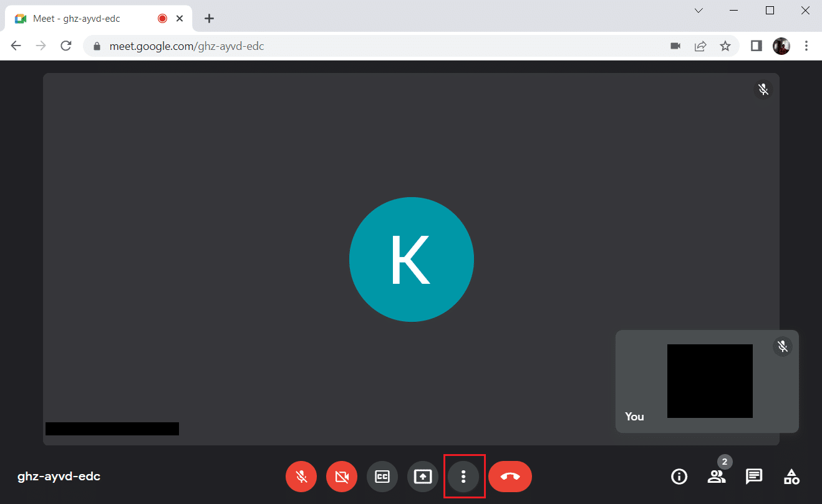Open Chrome's three-dot menu
Image resolution: width=822 pixels, height=504 pixels.
point(806,46)
